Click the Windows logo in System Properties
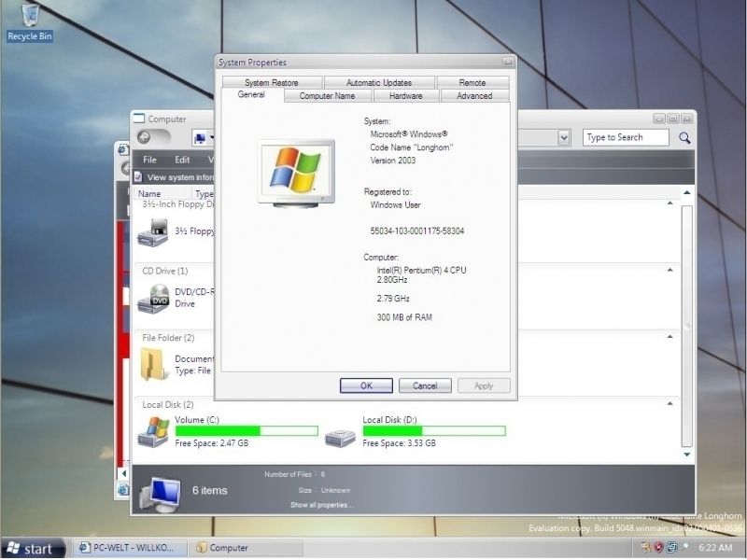Screen dimensions: 747x560 [296, 173]
